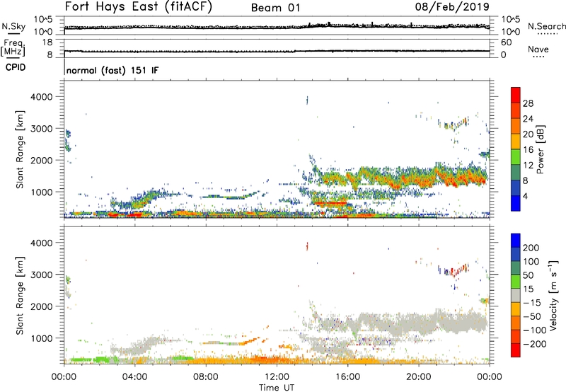Viewport: 566px width, 392px height.
Task: Click the "60" tick right of the frequency panel
Action: [506, 42]
